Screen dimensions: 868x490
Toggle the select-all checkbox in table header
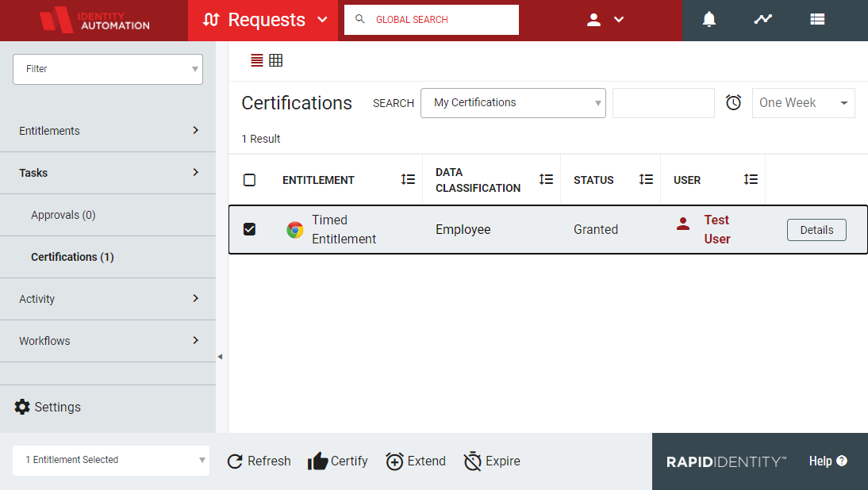coord(250,180)
